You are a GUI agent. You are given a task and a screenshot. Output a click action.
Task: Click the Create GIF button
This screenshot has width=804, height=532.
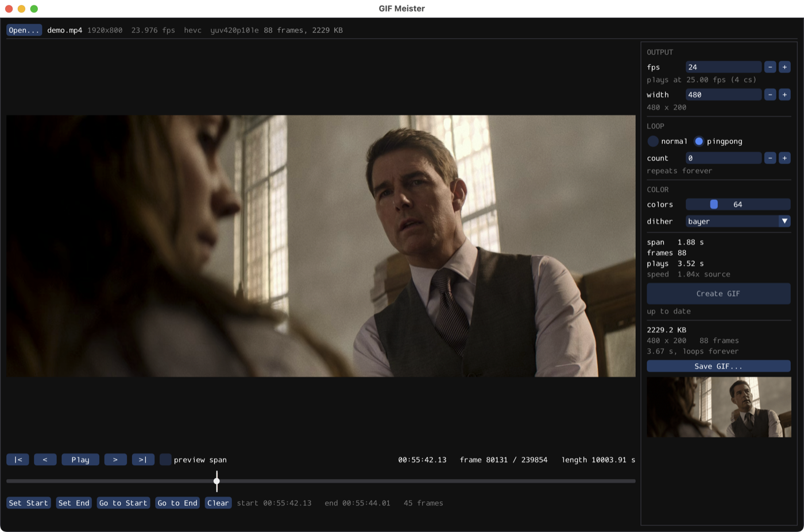(x=718, y=293)
